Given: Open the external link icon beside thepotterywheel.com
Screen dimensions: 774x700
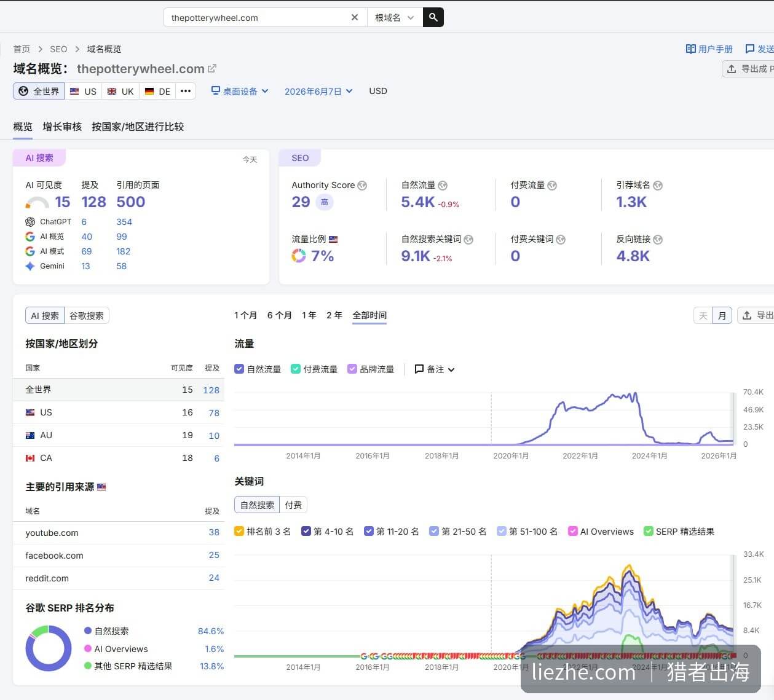Looking at the screenshot, I should coord(213,69).
